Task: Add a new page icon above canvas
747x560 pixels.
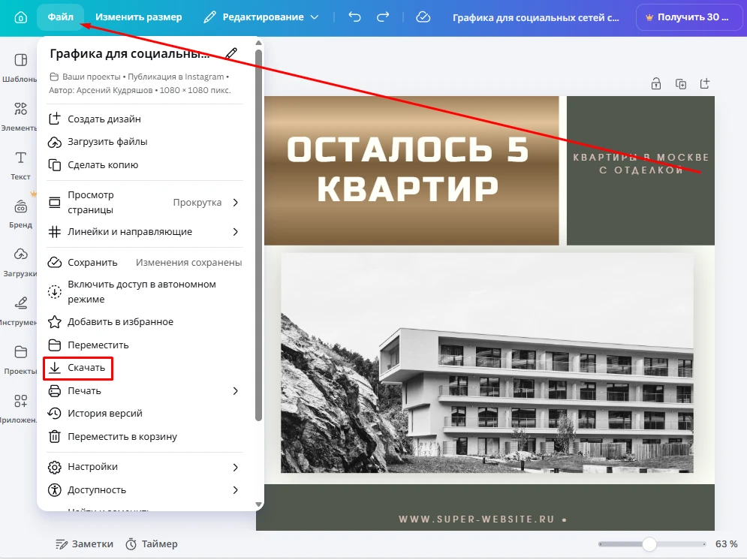Action: (x=705, y=84)
